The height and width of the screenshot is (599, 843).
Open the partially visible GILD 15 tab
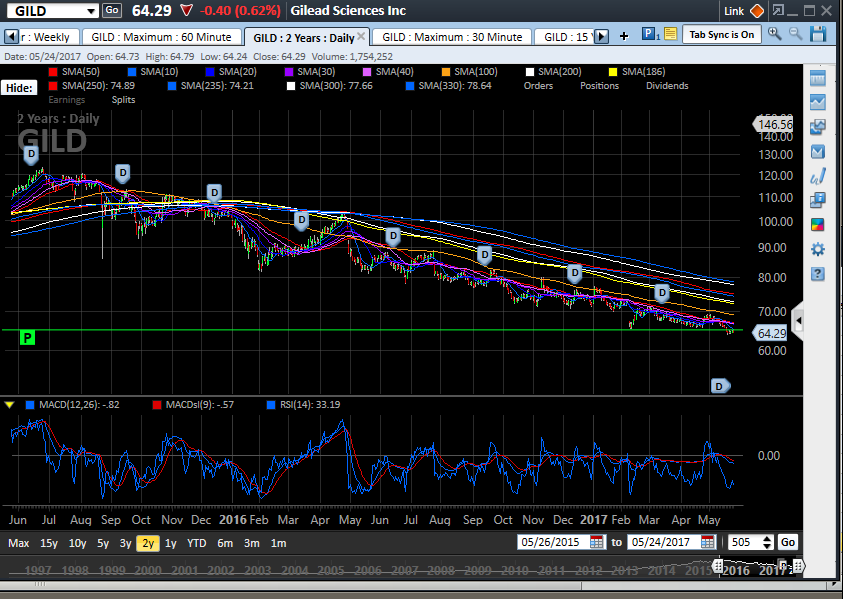pyautogui.click(x=566, y=37)
